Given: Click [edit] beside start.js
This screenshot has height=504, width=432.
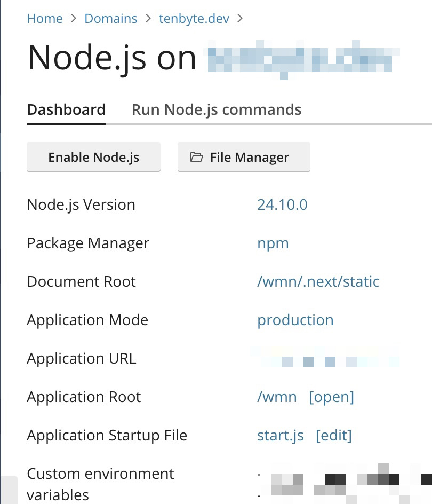Looking at the screenshot, I should tap(333, 436).
